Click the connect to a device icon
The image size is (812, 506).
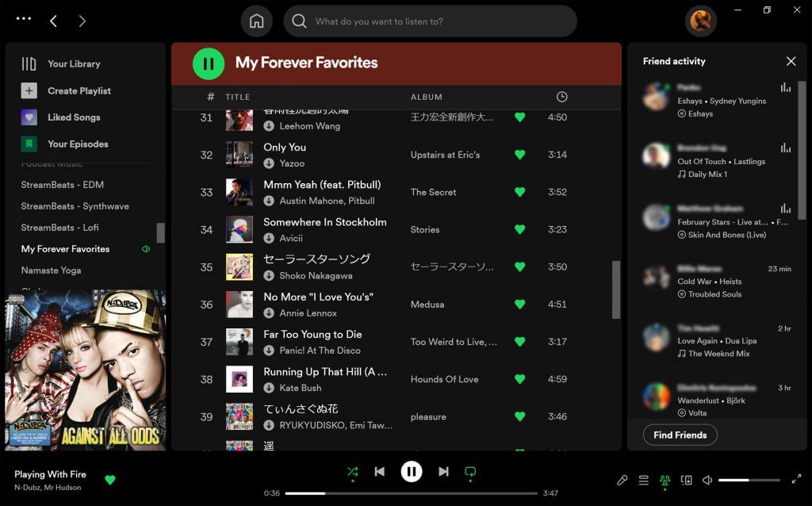click(x=687, y=480)
